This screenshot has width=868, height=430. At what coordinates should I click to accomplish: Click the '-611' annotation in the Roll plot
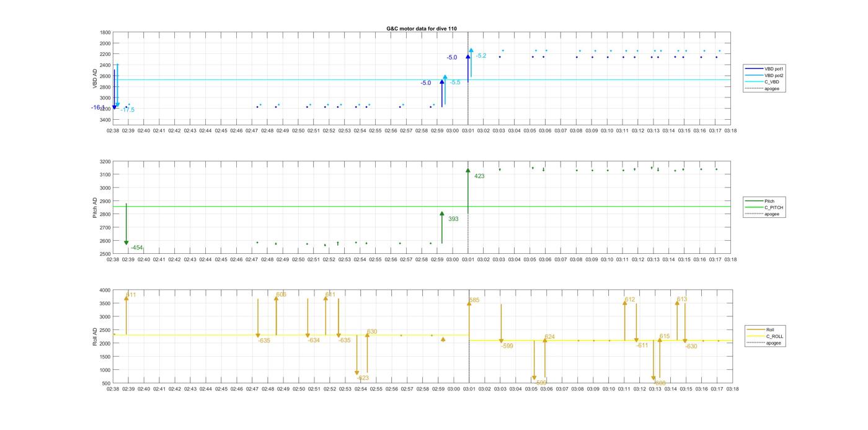(x=642, y=346)
